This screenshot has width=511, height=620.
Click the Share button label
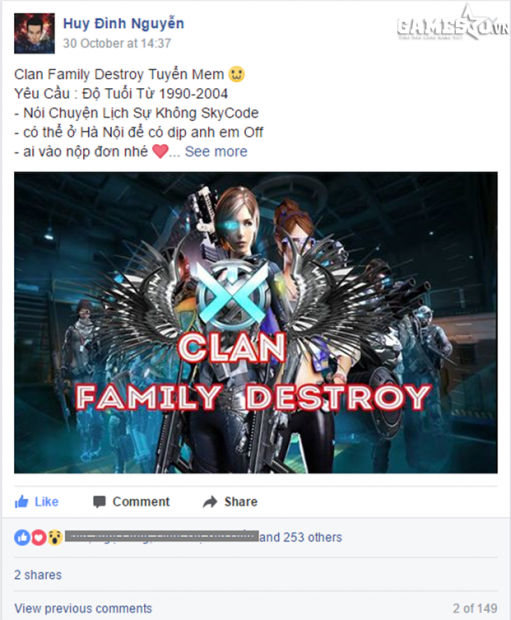tap(240, 502)
